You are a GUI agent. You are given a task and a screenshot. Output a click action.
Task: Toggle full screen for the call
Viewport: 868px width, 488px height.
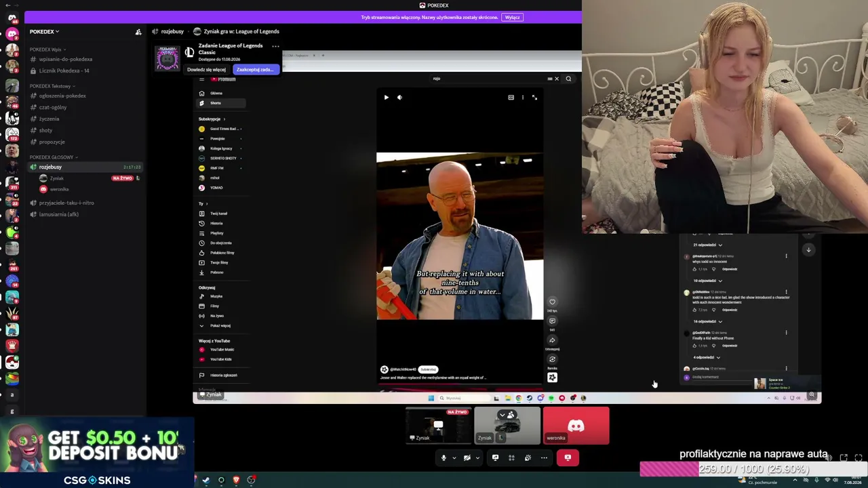point(859,458)
